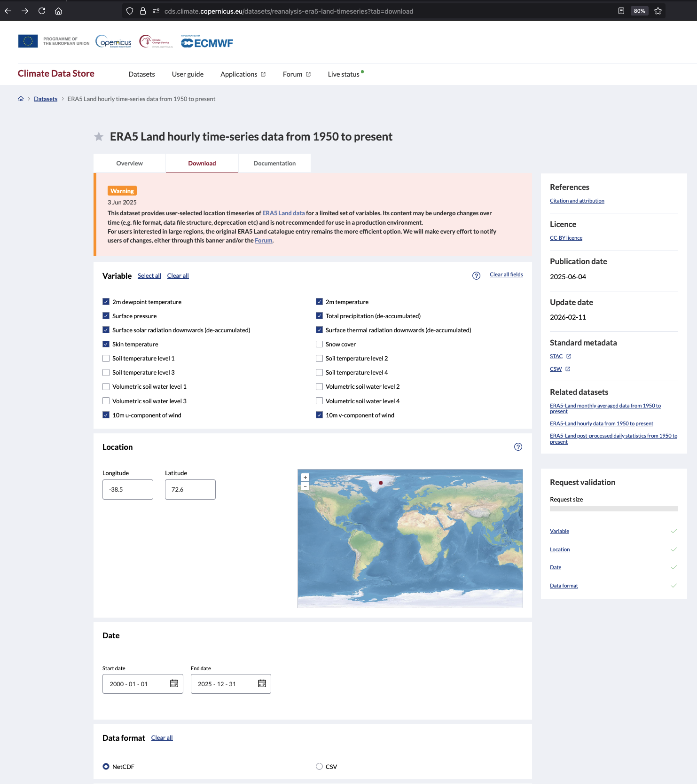Viewport: 697px width, 784px height.
Task: Uncheck the Skin temperature variable
Action: tap(106, 345)
